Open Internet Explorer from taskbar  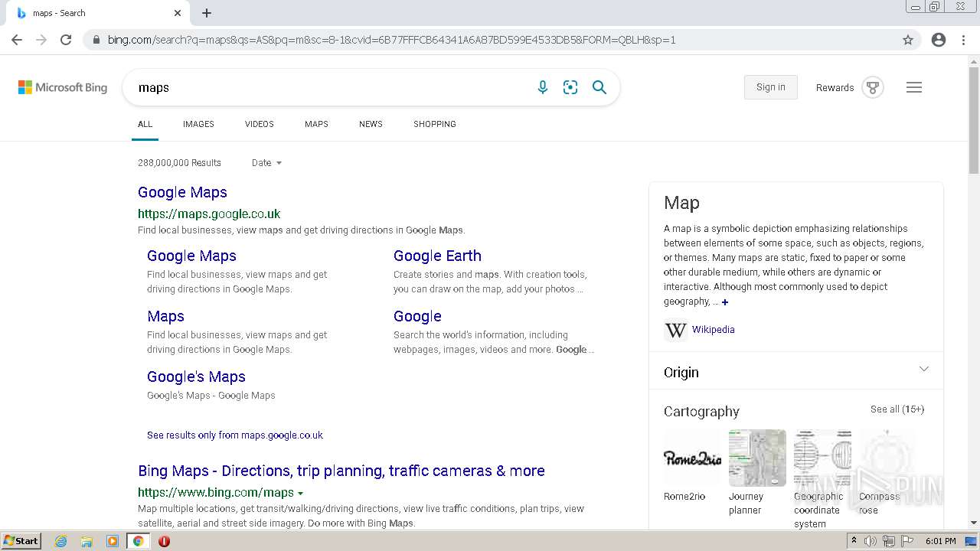[61, 541]
